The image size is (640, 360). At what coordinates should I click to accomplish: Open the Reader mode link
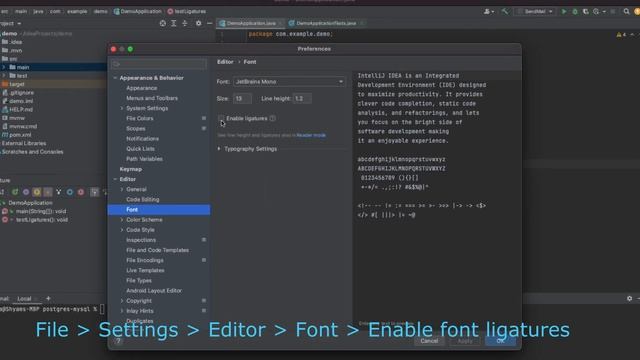(311, 135)
